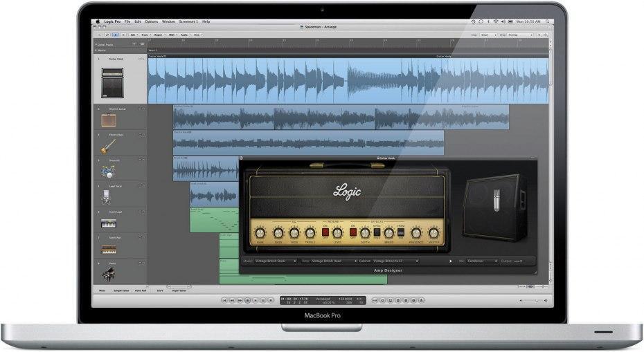This screenshot has height=352, width=644.
Task: Select the Lead Vocal microphone icon
Action: [x=108, y=198]
